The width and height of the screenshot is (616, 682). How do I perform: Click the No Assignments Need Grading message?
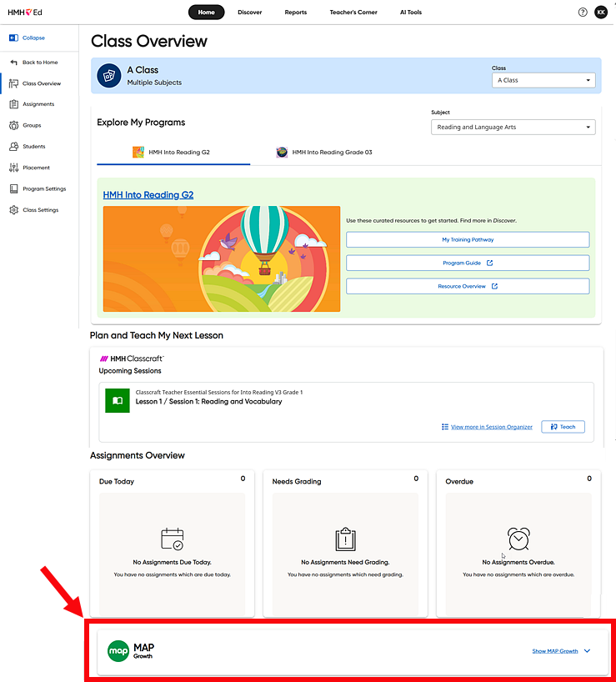(x=345, y=562)
